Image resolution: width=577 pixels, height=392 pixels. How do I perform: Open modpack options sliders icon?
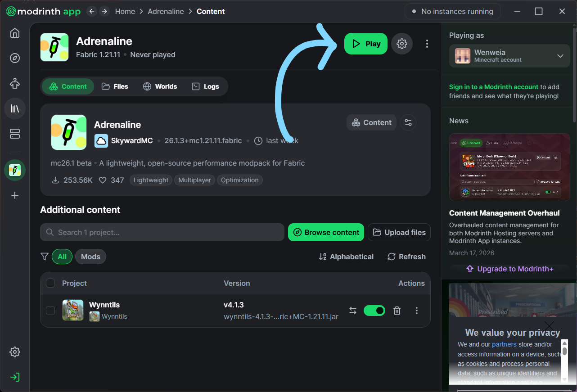pyautogui.click(x=408, y=122)
